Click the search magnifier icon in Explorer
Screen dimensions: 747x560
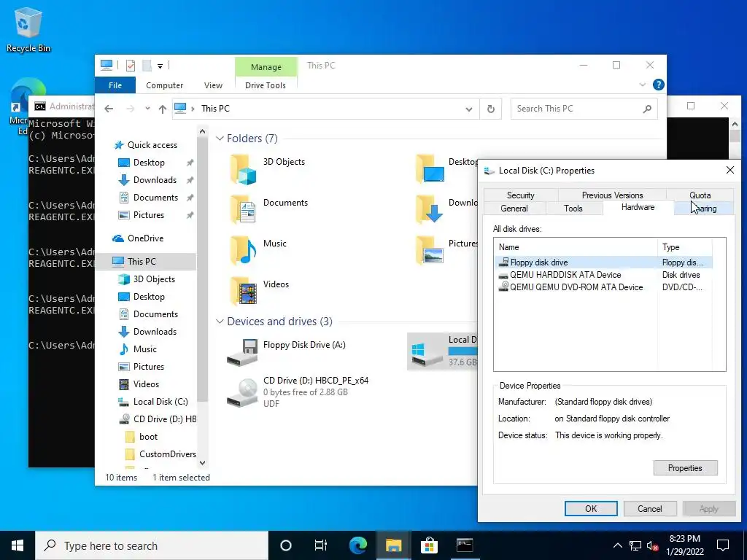click(647, 109)
